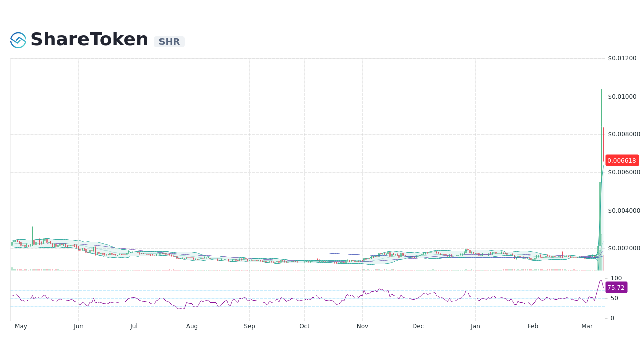Click the Sep month label
The width and height of the screenshot is (644, 362).
tap(249, 326)
